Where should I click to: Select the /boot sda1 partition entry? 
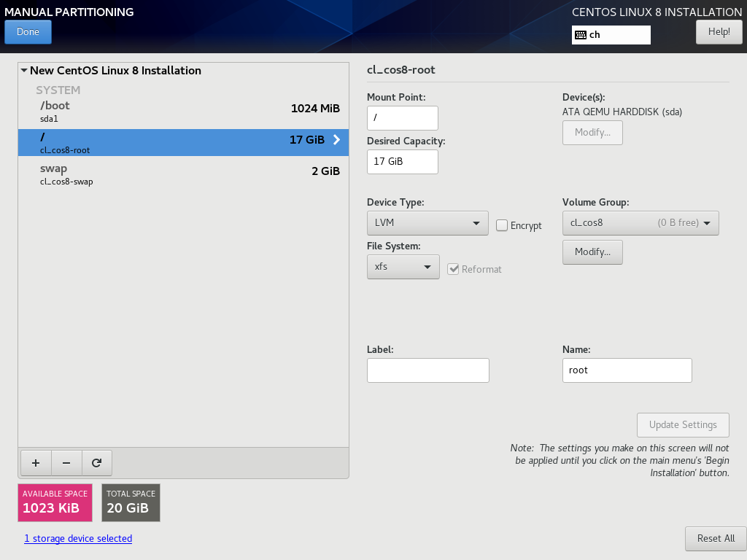click(183, 112)
